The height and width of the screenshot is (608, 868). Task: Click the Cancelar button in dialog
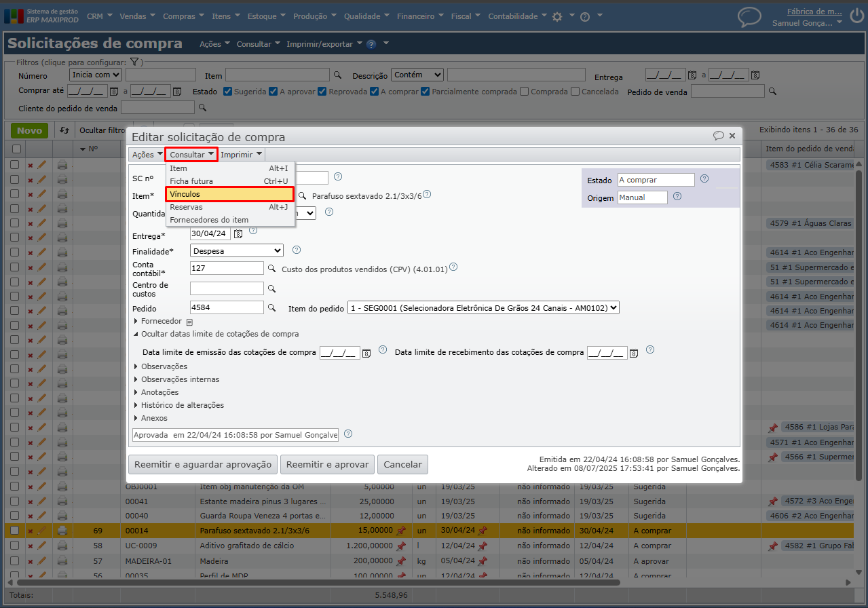tap(402, 465)
